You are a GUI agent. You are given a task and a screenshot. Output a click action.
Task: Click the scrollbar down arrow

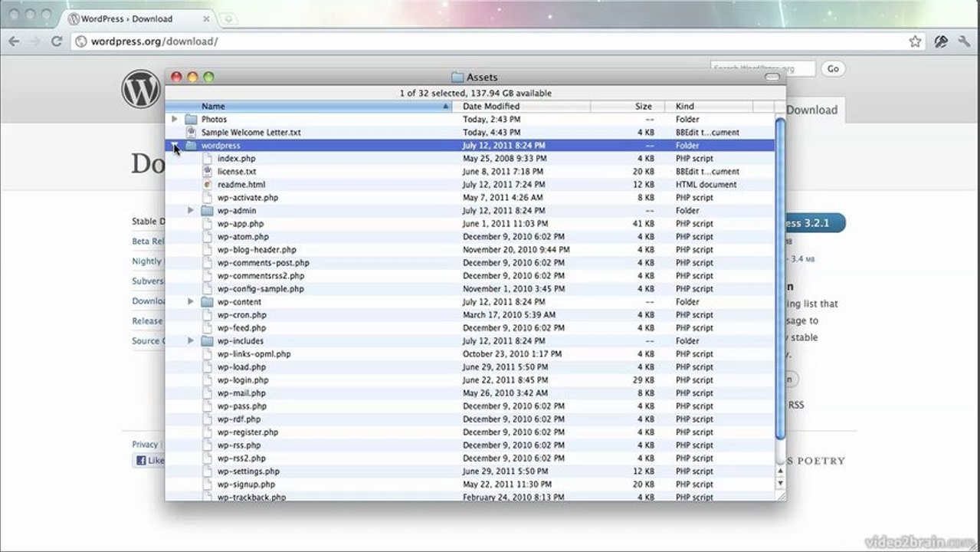[x=781, y=483]
